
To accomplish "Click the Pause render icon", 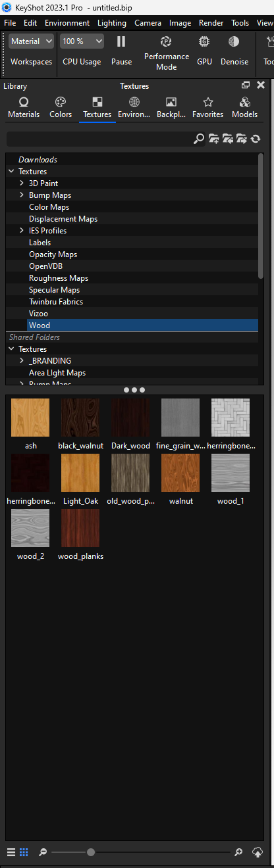I will [x=121, y=41].
